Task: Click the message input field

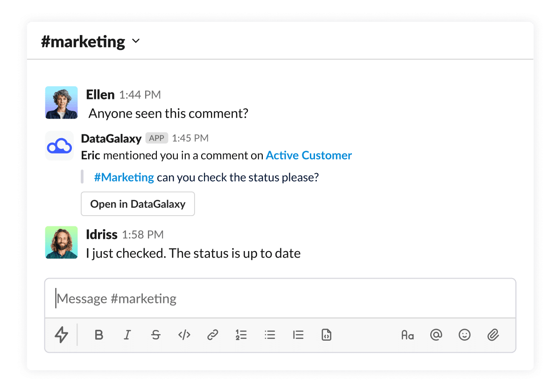Action: coord(280,298)
